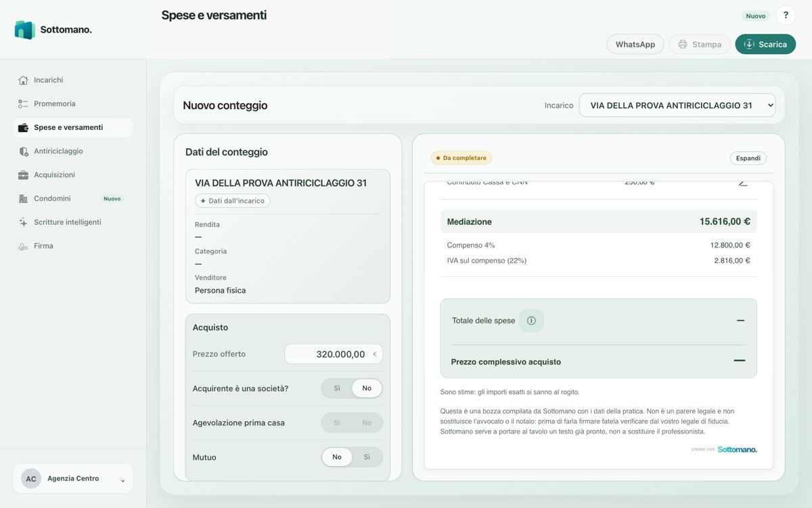
Task: Click the Espandi button
Action: click(x=748, y=158)
